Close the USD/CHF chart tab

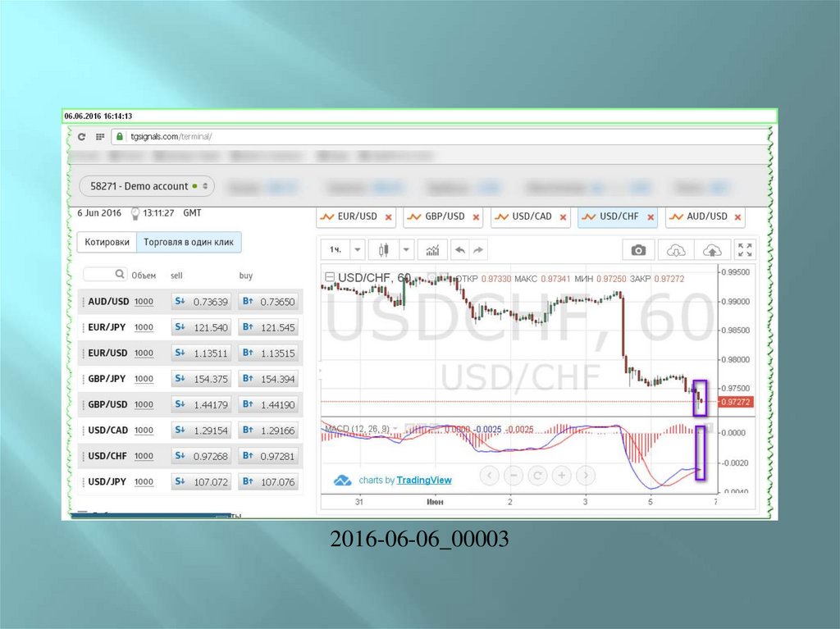coord(651,217)
